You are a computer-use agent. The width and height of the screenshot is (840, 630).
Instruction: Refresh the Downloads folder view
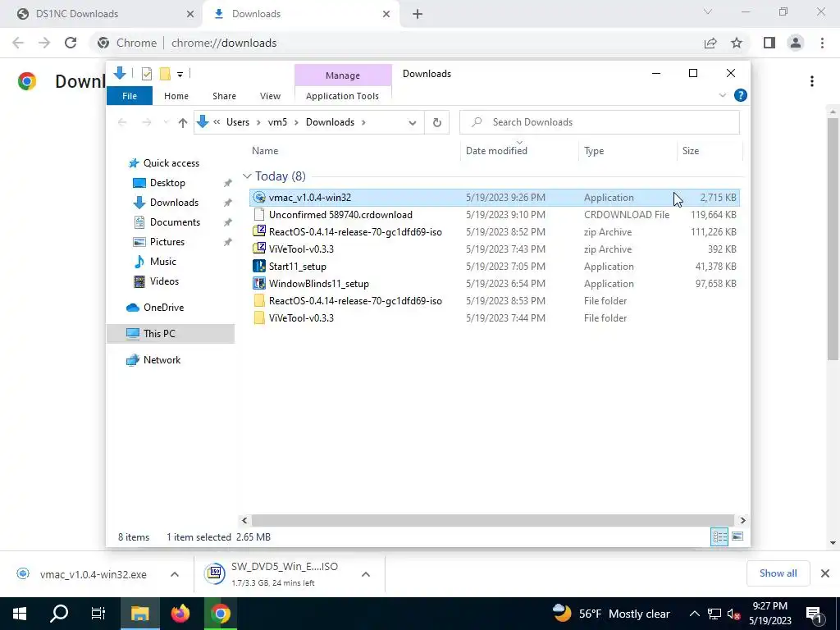tap(437, 123)
